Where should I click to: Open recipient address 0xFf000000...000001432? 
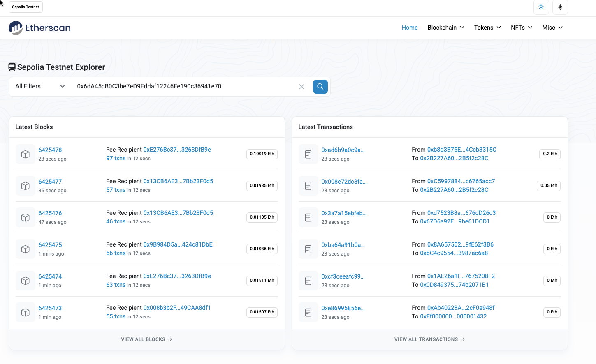point(453,316)
